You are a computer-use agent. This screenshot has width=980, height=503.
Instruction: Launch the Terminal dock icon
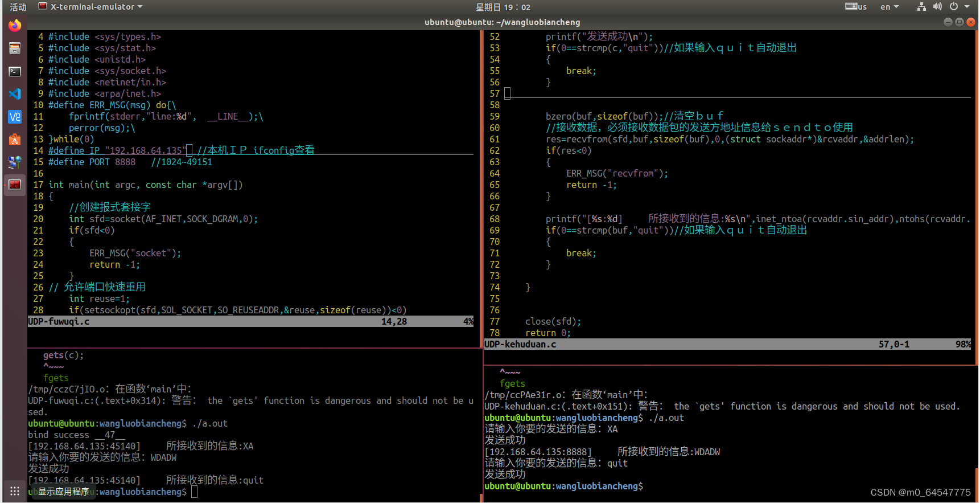coord(15,71)
